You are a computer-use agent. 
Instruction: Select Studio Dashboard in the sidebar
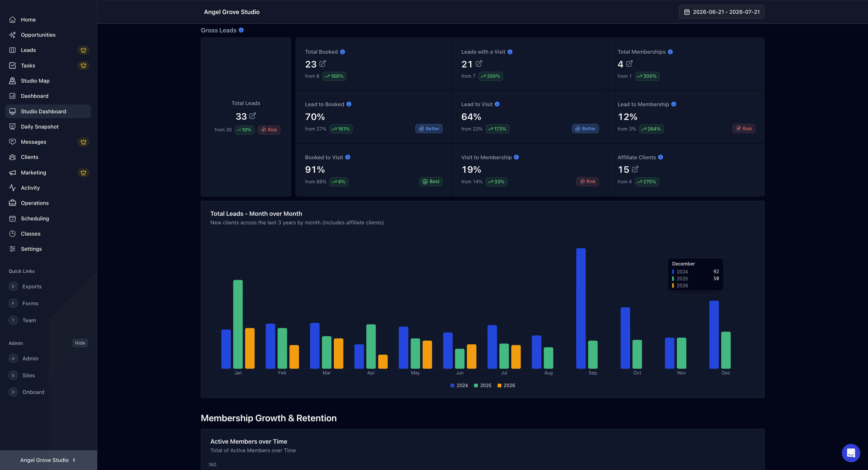(48, 111)
